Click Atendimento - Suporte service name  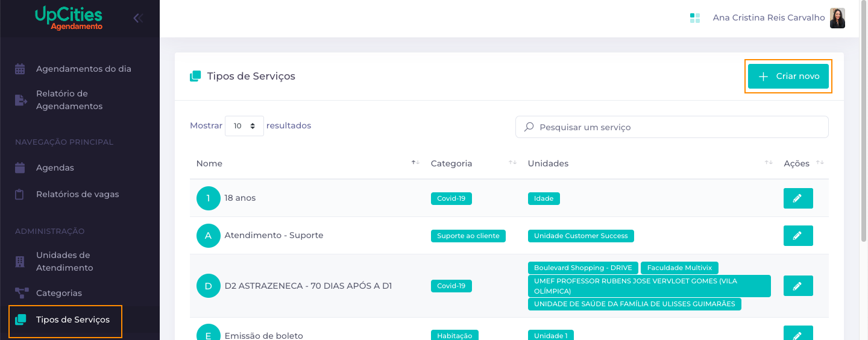(274, 236)
